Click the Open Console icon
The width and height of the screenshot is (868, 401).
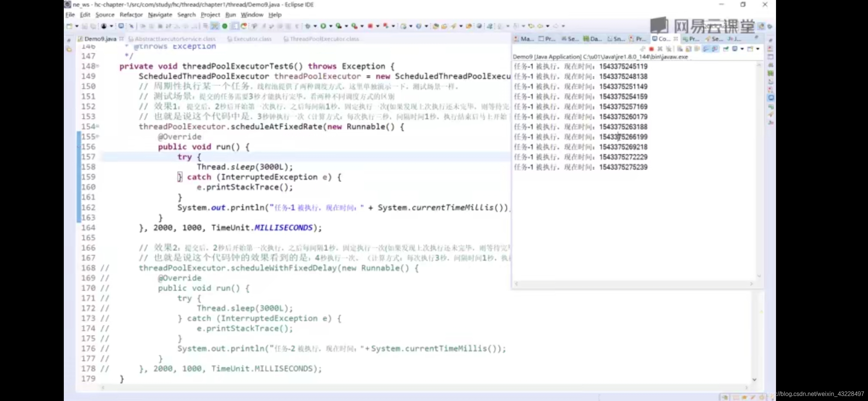point(750,49)
